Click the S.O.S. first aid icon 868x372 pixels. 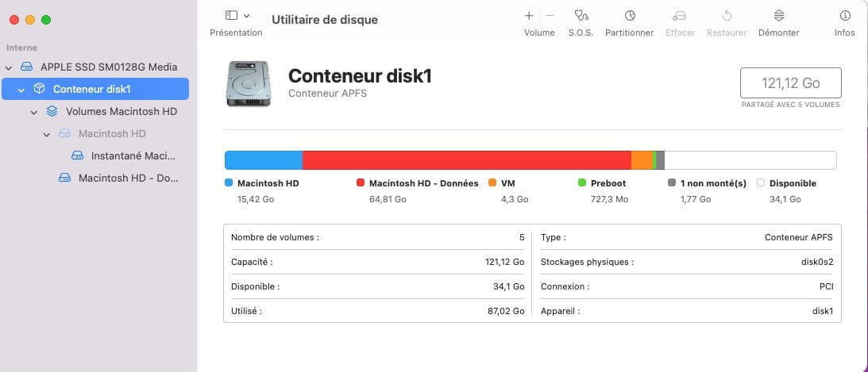(x=581, y=16)
